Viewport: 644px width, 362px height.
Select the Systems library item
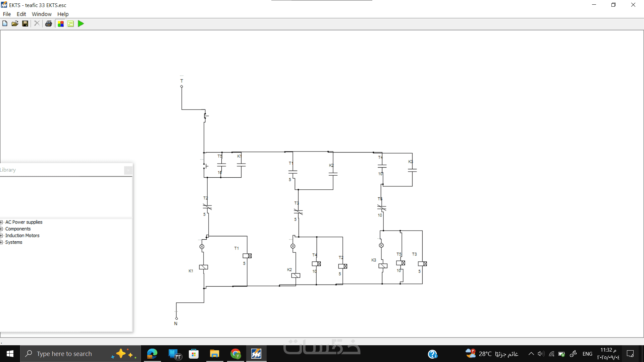tap(14, 242)
